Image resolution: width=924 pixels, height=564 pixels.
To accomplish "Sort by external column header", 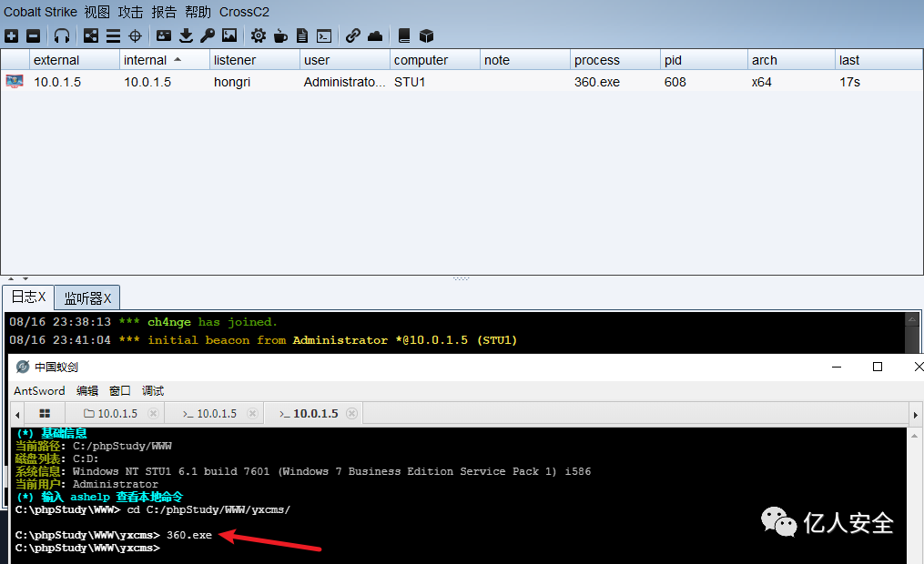I will tap(75, 60).
